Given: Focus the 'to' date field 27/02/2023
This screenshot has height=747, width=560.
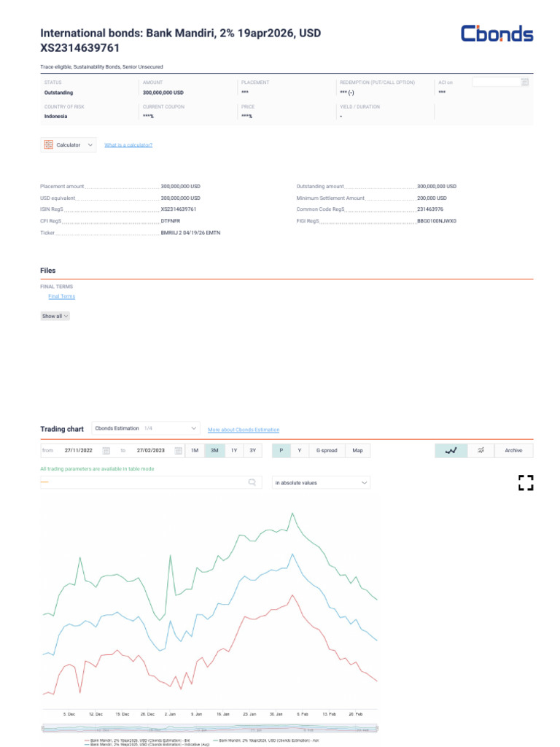Looking at the screenshot, I should pyautogui.click(x=150, y=451).
